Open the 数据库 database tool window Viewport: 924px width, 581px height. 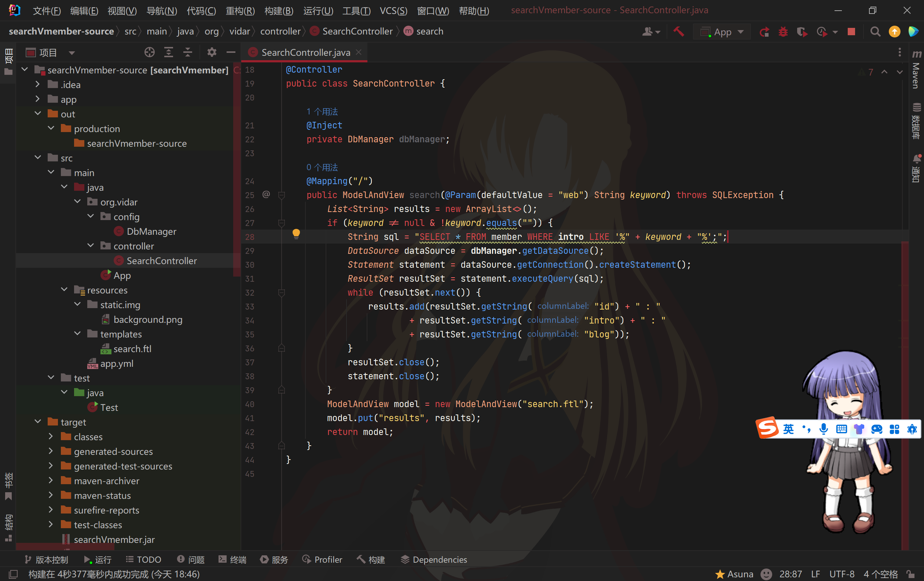pos(916,121)
